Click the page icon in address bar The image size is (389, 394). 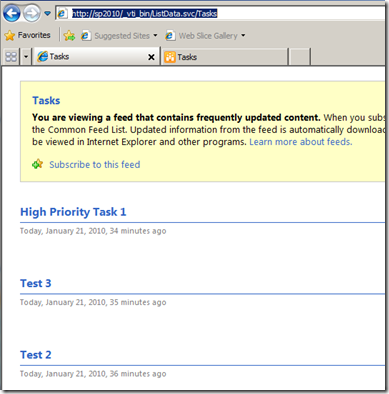coord(62,14)
